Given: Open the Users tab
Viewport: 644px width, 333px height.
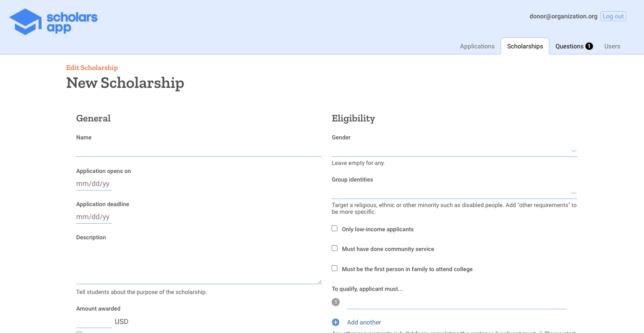Looking at the screenshot, I should coord(612,46).
